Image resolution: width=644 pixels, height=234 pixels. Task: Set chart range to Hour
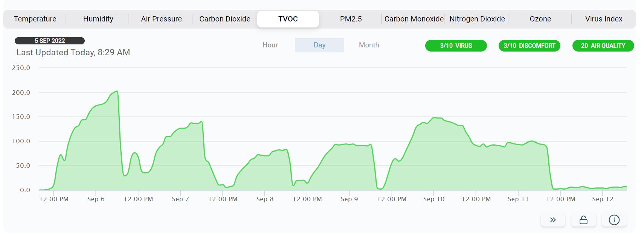click(270, 45)
